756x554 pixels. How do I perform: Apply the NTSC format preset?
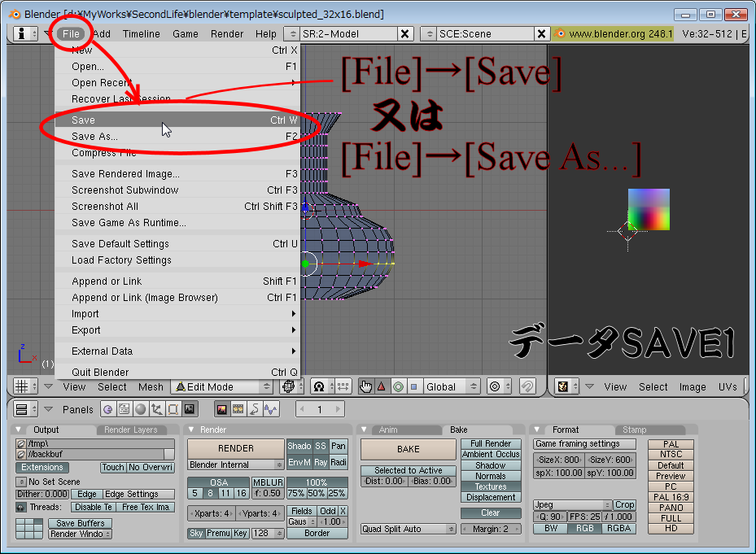(671, 455)
